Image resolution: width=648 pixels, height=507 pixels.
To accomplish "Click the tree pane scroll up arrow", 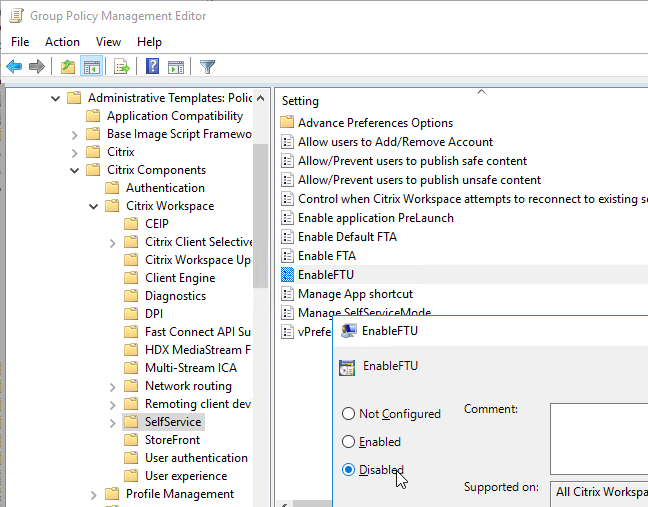I will point(260,98).
